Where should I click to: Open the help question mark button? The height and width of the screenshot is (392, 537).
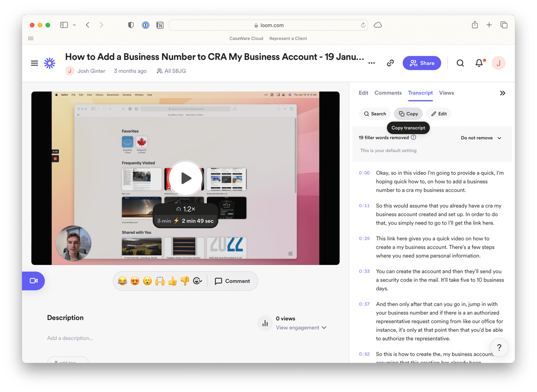(499, 347)
